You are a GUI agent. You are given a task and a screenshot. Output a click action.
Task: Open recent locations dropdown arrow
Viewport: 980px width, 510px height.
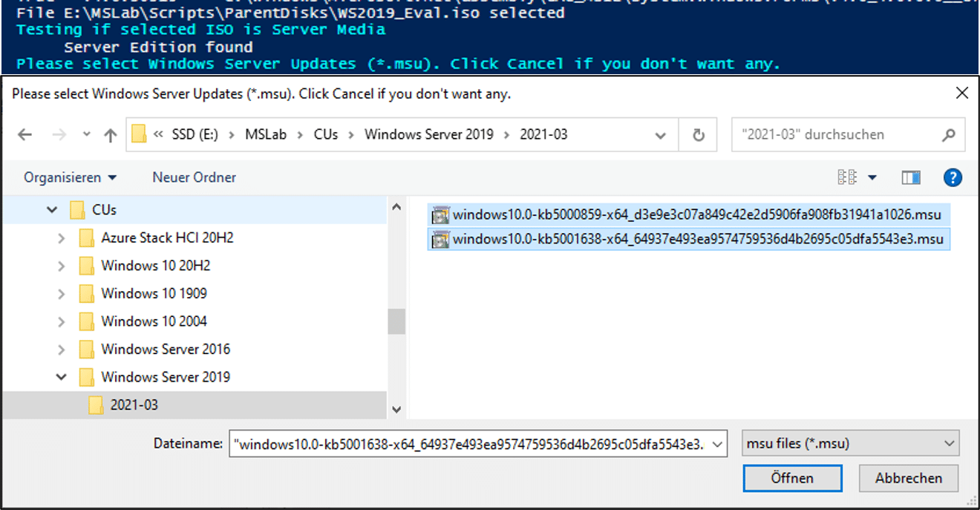coord(86,135)
